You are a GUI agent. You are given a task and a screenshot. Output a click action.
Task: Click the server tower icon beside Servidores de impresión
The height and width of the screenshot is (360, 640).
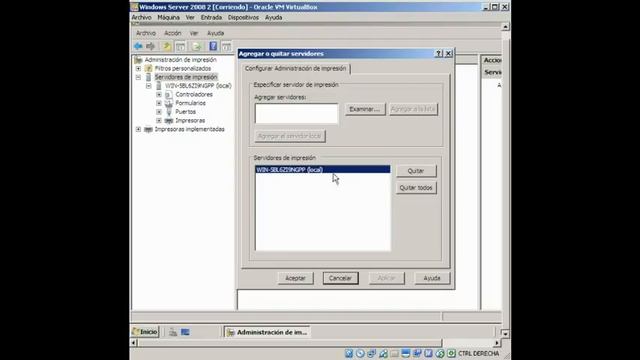pos(149,77)
